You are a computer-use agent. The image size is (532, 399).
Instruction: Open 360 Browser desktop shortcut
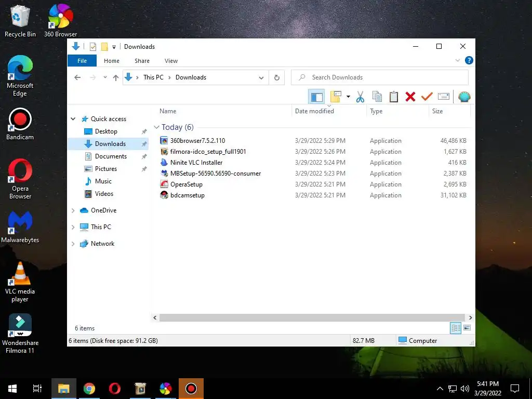tap(60, 21)
